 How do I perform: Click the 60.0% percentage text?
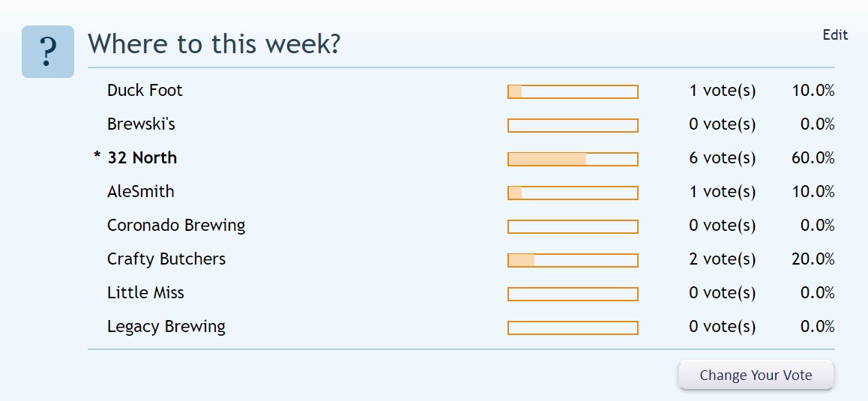point(813,158)
